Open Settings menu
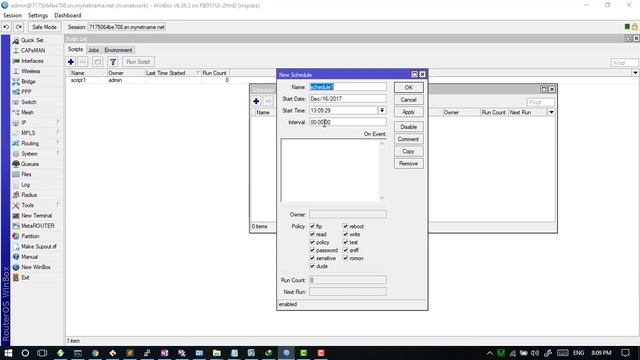 click(x=38, y=16)
